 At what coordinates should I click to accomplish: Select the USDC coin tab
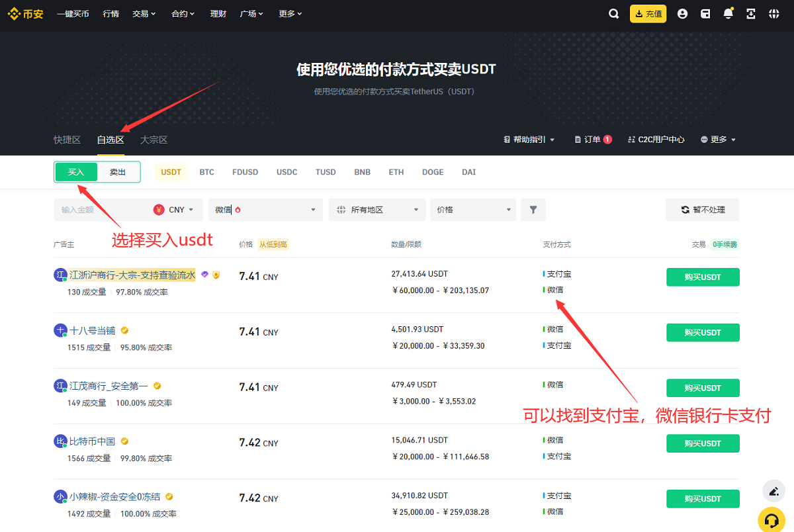tap(287, 172)
